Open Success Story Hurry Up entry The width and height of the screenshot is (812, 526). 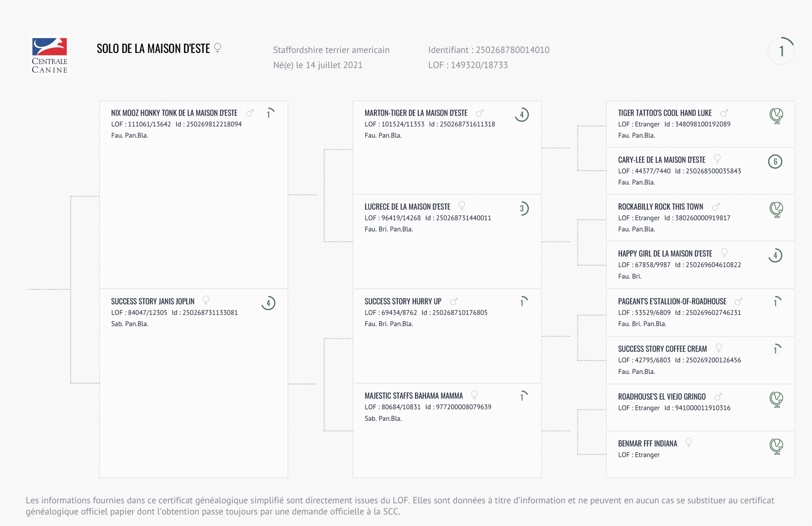[403, 302]
